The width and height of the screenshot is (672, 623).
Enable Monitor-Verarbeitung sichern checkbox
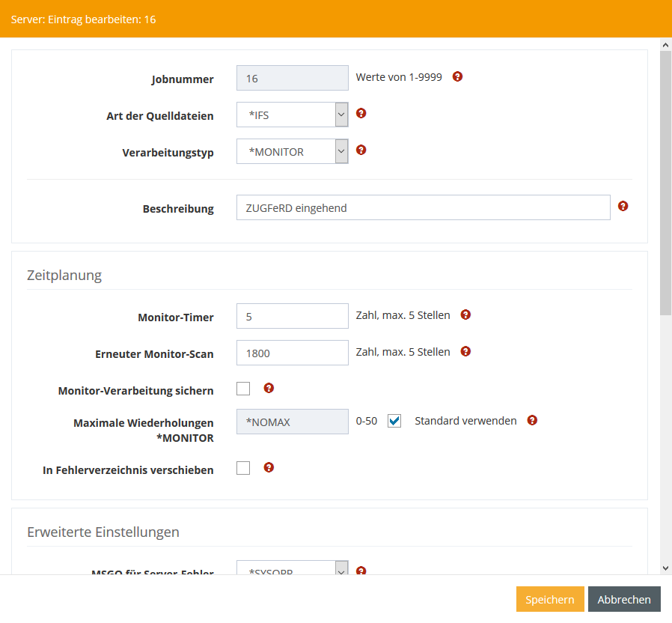[x=243, y=389]
